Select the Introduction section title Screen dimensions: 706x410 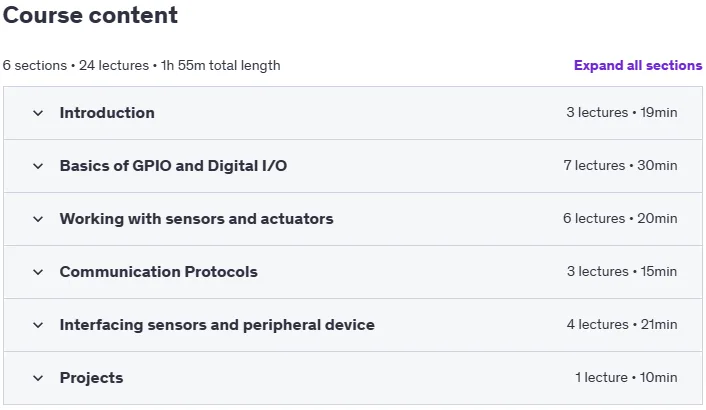(107, 113)
